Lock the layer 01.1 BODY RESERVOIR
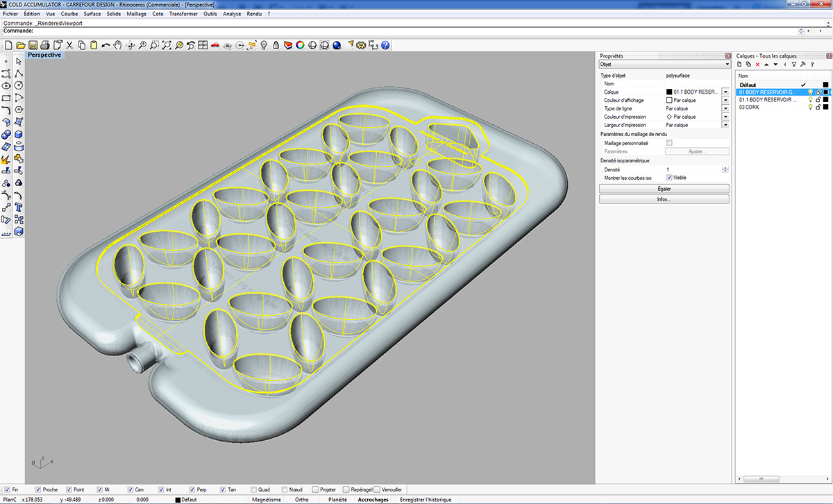This screenshot has height=504, width=833. click(819, 99)
